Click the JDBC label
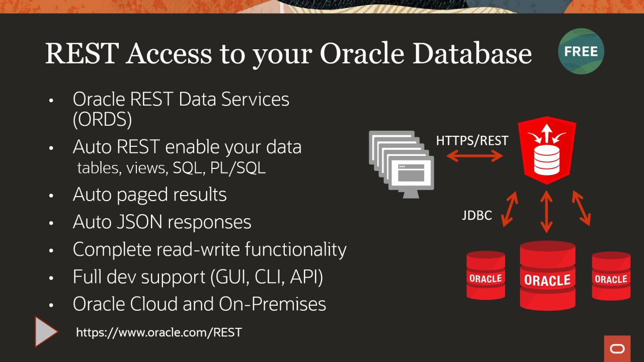 [477, 216]
